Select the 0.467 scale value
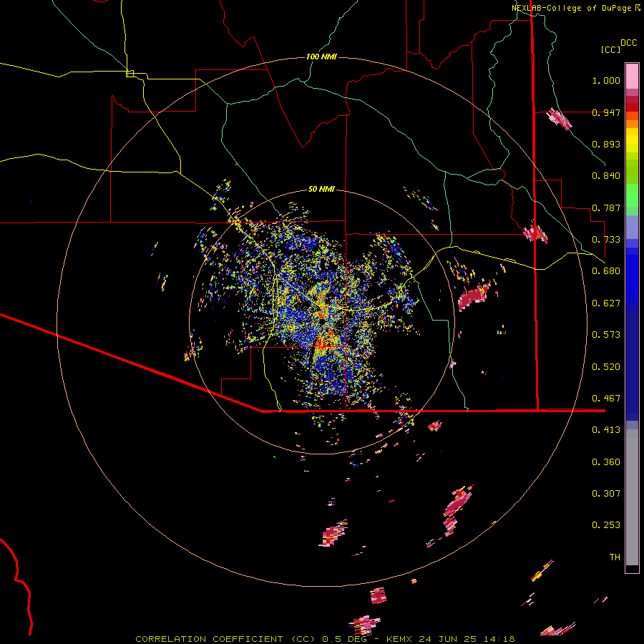The height and width of the screenshot is (644, 644). tap(606, 399)
